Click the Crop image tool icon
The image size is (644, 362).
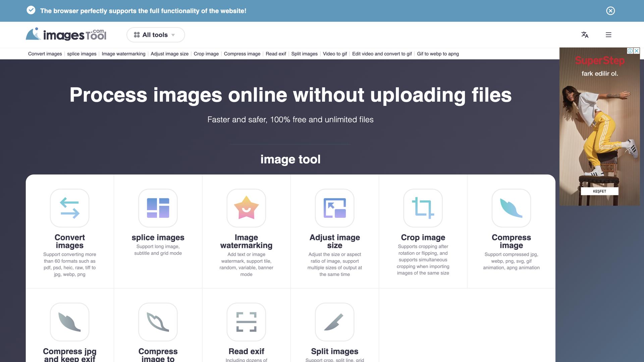[423, 208]
